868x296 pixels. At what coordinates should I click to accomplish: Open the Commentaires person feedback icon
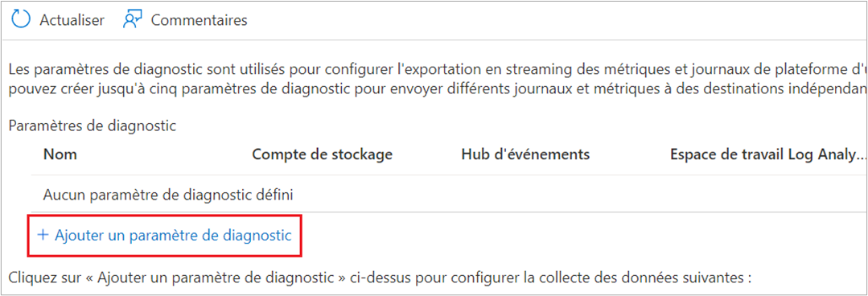pyautogui.click(x=133, y=20)
